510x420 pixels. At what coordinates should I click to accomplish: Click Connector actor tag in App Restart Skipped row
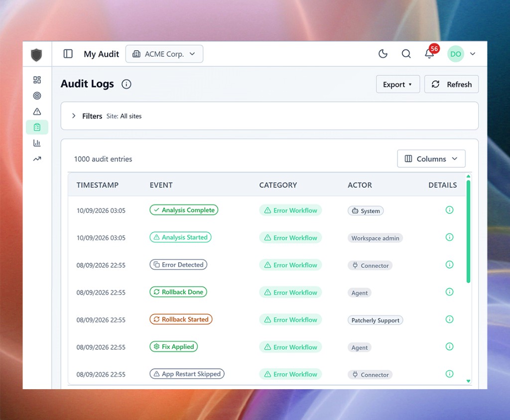pyautogui.click(x=370, y=375)
